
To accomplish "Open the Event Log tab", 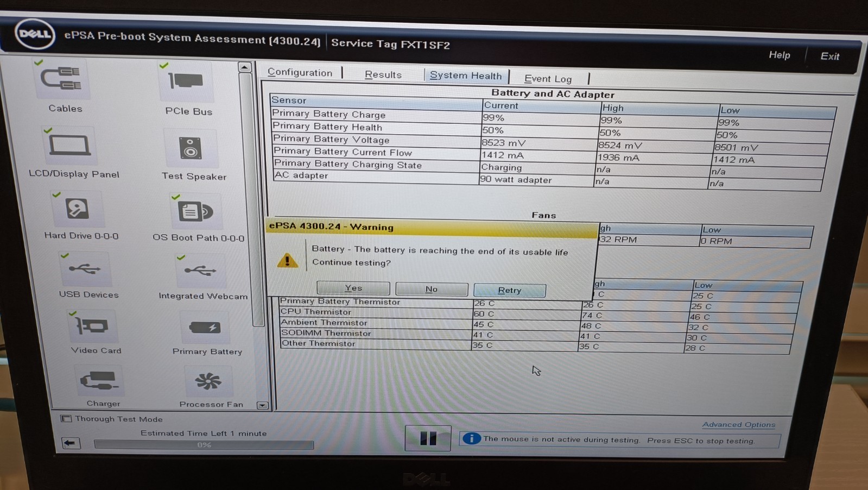I will click(548, 79).
